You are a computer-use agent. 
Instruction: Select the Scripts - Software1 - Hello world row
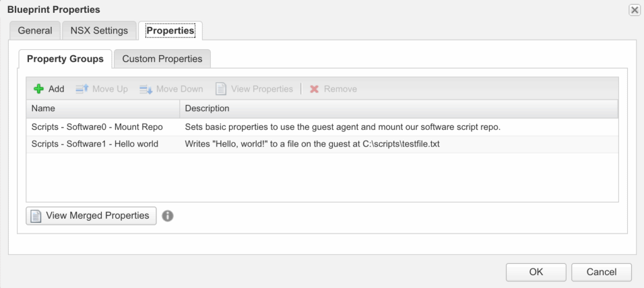coord(95,144)
